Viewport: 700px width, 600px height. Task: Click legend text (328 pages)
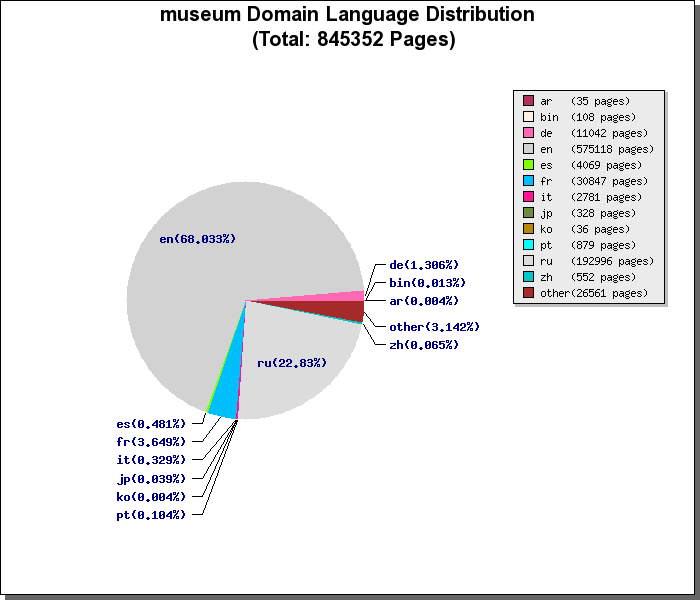(603, 213)
